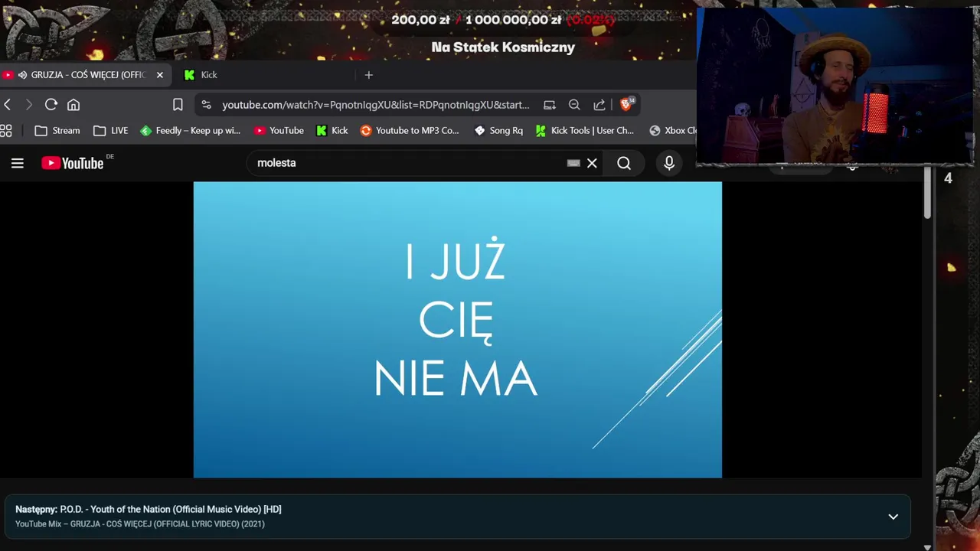
Task: Open the YouTube bookmark
Action: 279,131
